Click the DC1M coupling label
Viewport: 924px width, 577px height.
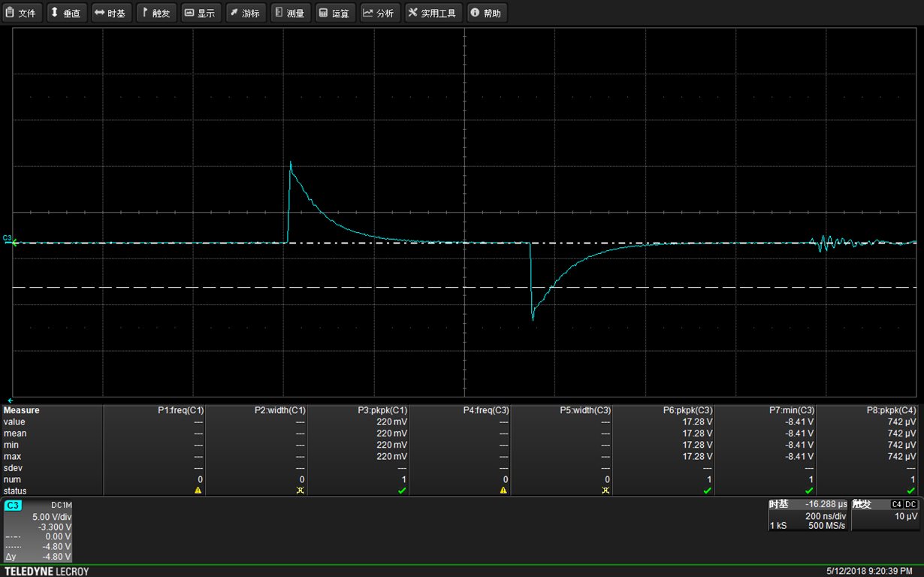coord(61,506)
